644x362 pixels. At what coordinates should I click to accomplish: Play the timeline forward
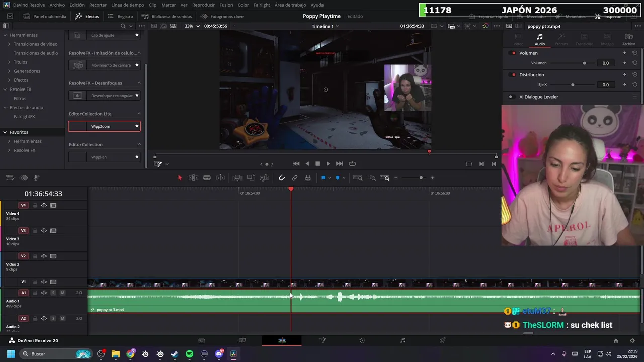(328, 163)
